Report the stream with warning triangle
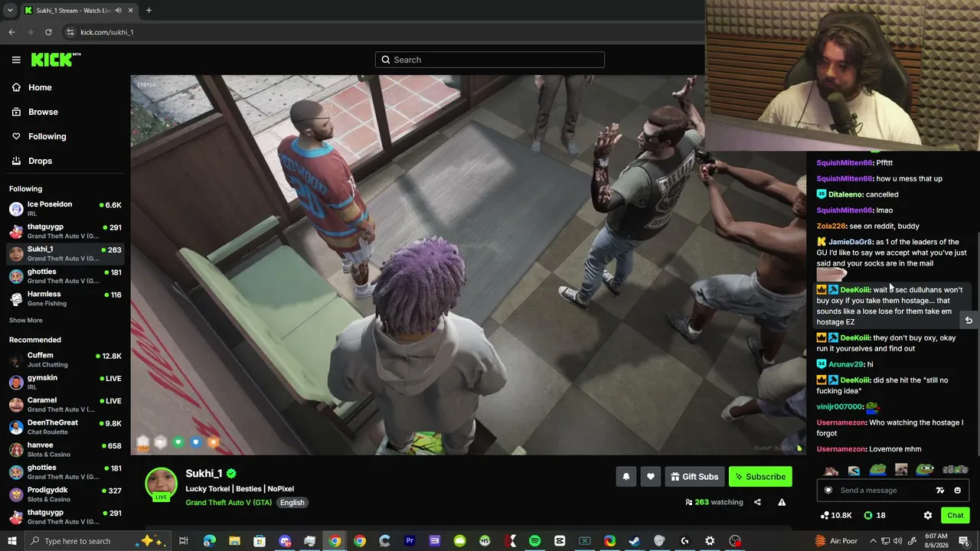The height and width of the screenshot is (551, 980). point(782,502)
